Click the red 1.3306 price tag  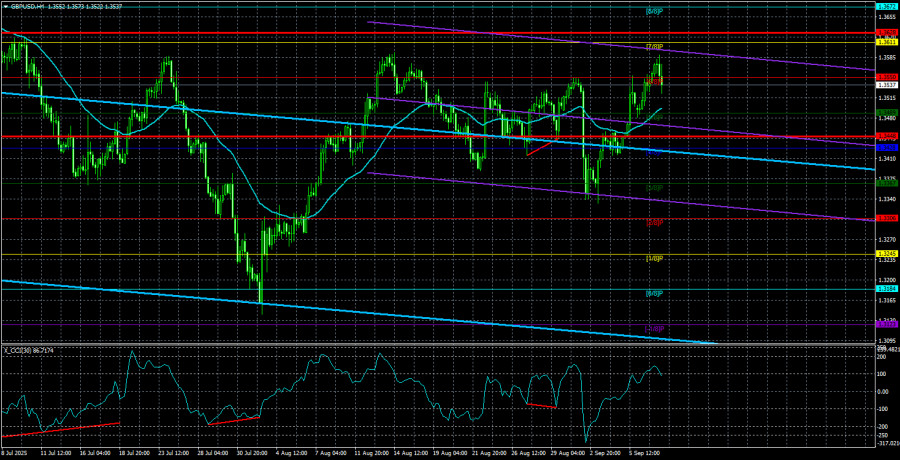point(886,218)
